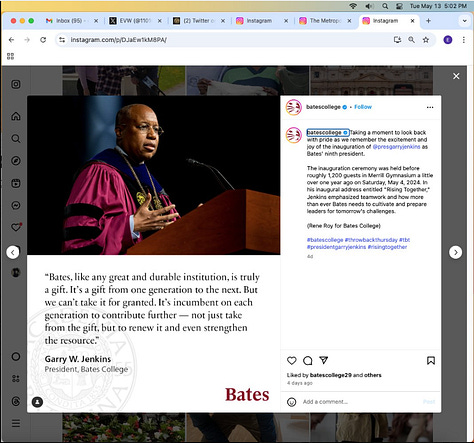Go forward in browser
The height and width of the screenshot is (443, 474).
27,40
